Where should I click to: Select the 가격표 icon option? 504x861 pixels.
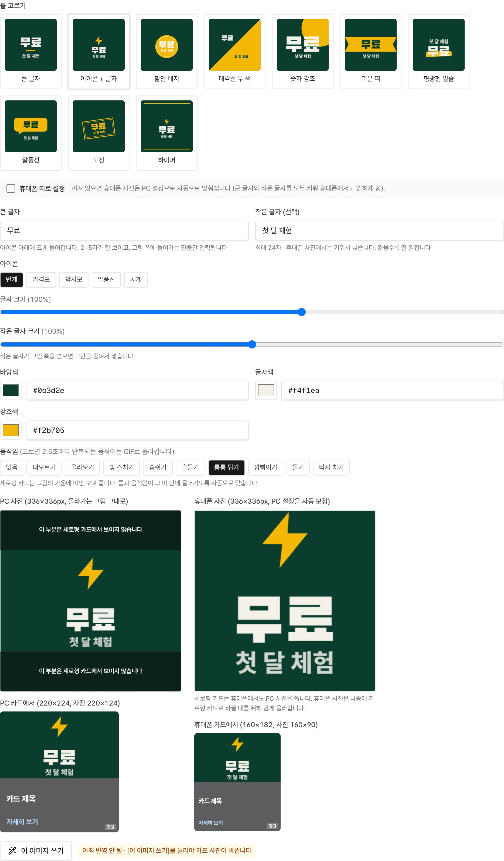point(41,279)
